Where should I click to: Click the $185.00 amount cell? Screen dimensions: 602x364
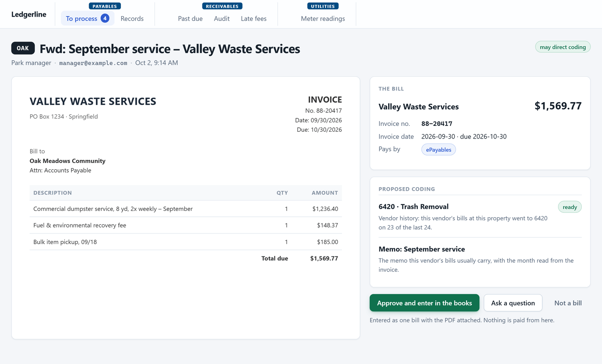point(328,242)
